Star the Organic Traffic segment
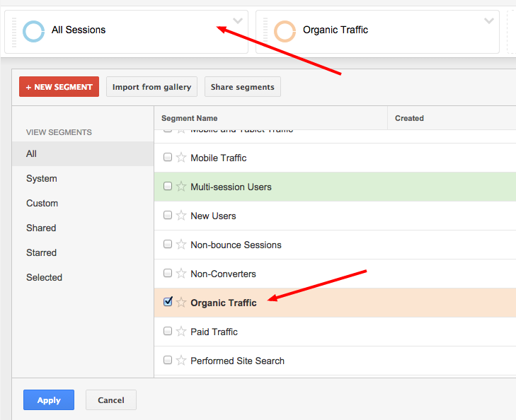This screenshot has height=420, width=516. pos(181,302)
